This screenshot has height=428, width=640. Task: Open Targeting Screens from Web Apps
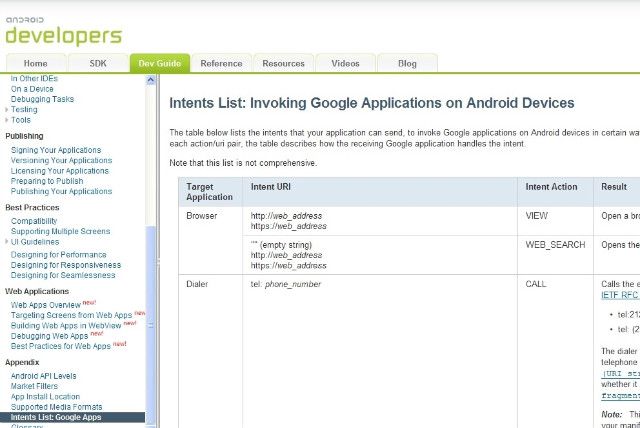(x=71, y=315)
